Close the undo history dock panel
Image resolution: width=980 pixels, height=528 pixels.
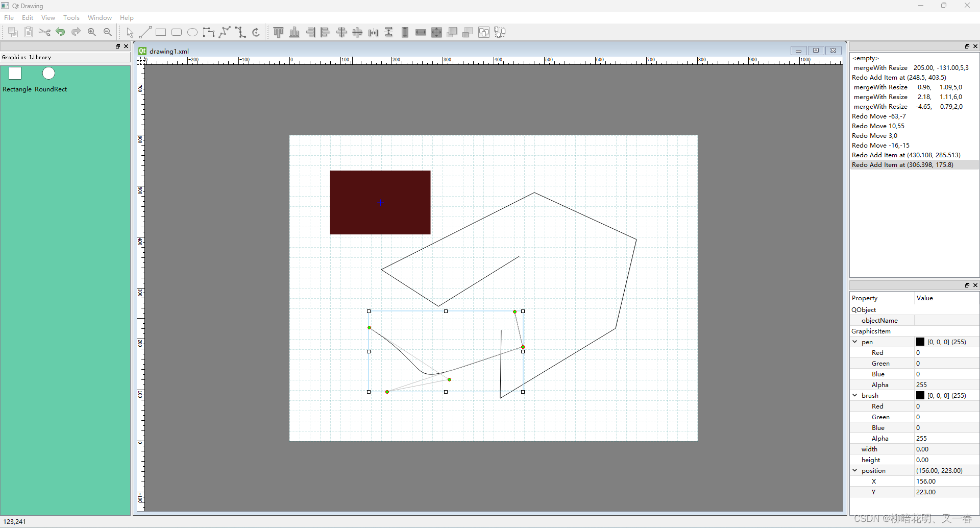[975, 46]
